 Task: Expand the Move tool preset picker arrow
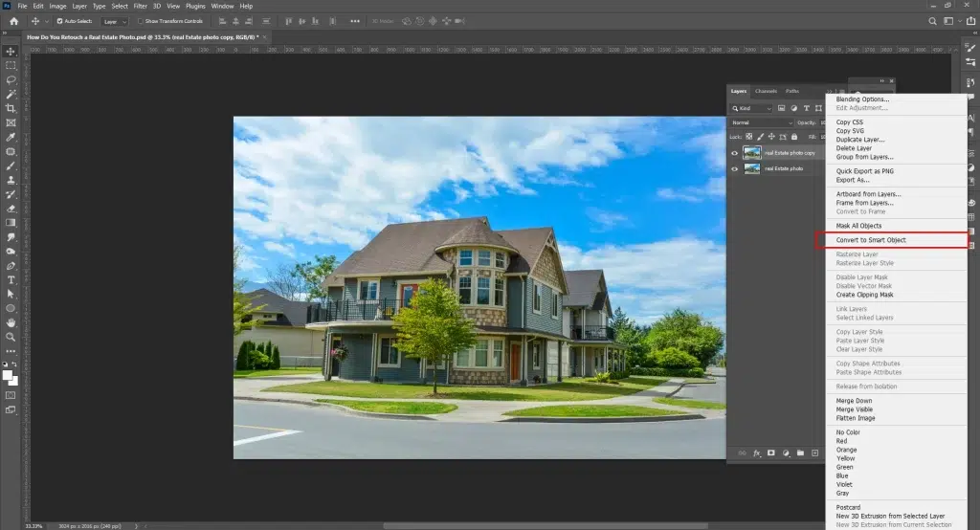coord(46,21)
